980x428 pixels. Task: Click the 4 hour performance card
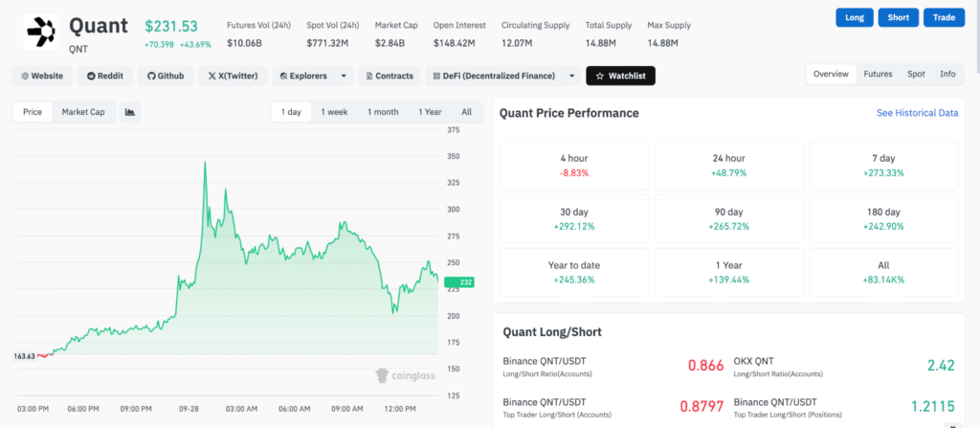[x=574, y=166]
